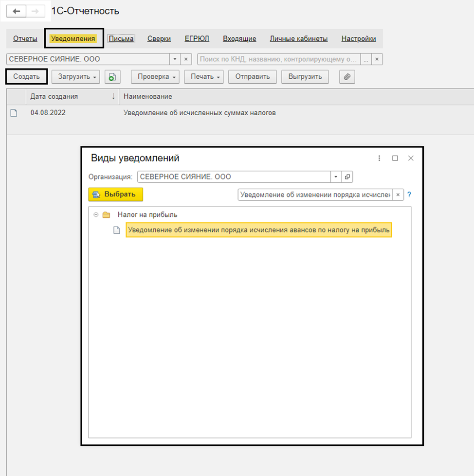Open Личные кабинеты section
474x476 pixels.
coord(299,39)
